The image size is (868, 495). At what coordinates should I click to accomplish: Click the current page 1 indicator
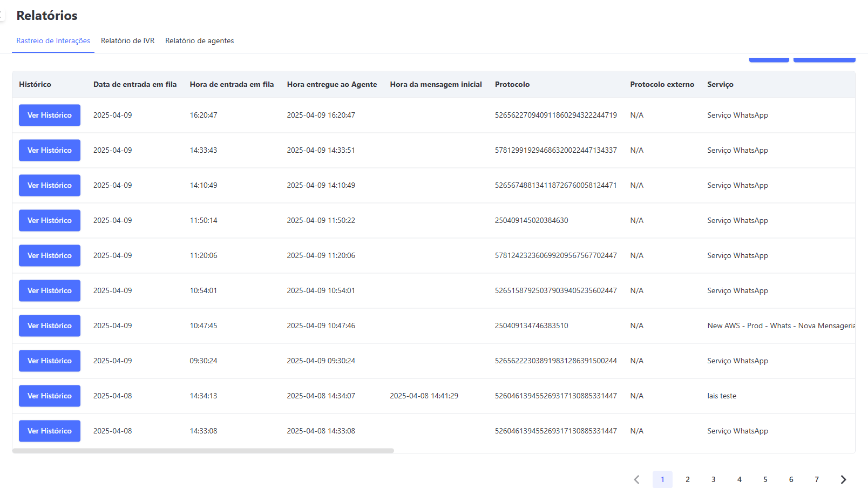662,479
